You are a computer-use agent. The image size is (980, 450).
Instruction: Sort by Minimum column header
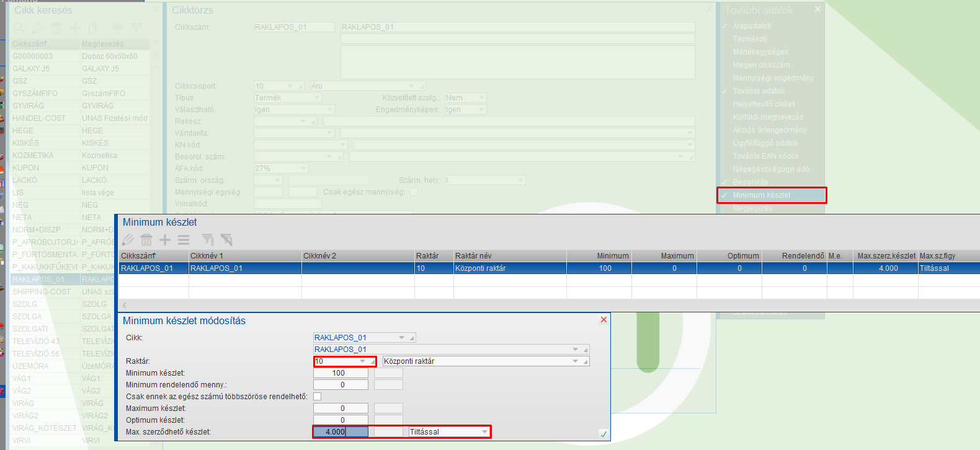pyautogui.click(x=599, y=256)
